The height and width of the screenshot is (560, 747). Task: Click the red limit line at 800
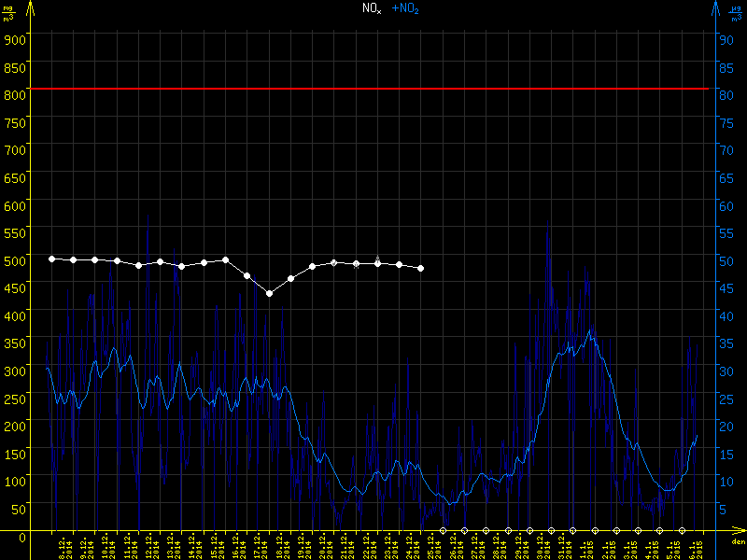[373, 89]
